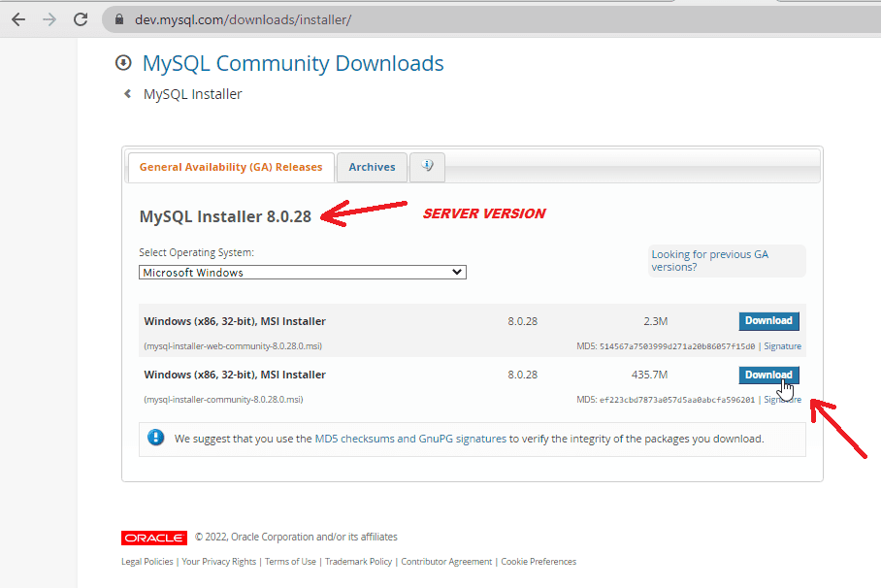Download the 435.7M full installer

coord(768,375)
